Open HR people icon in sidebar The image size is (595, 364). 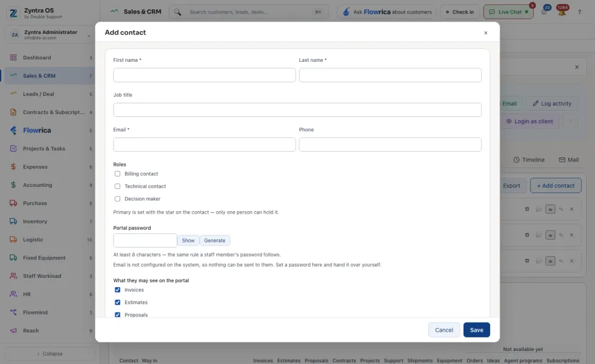pos(13,294)
